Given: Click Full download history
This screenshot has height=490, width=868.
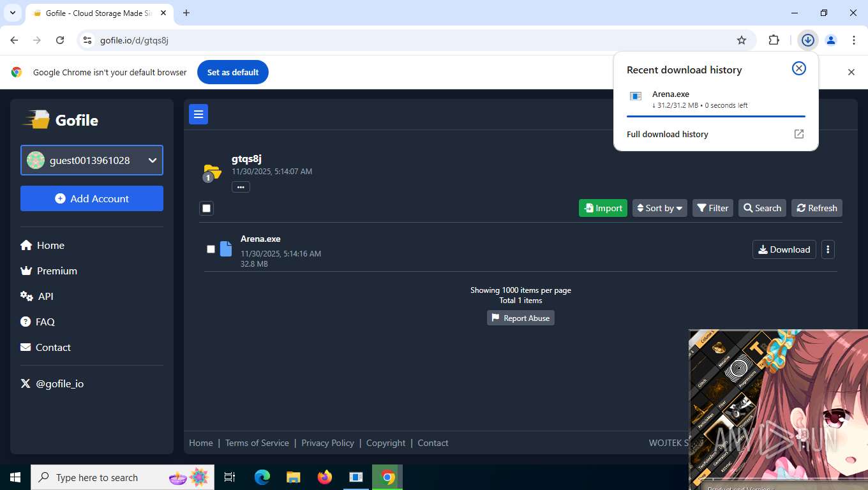Looking at the screenshot, I should [668, 134].
